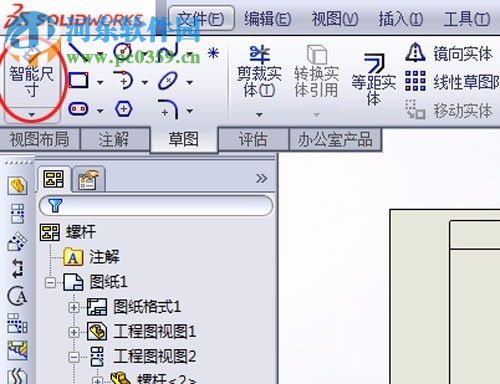Click the text annotation (A) sidebar icon

point(17,295)
